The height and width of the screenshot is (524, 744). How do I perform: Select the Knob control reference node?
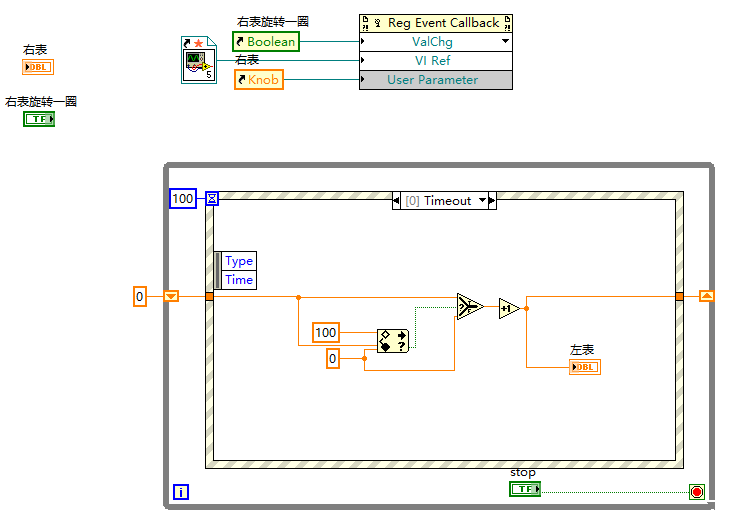(259, 79)
